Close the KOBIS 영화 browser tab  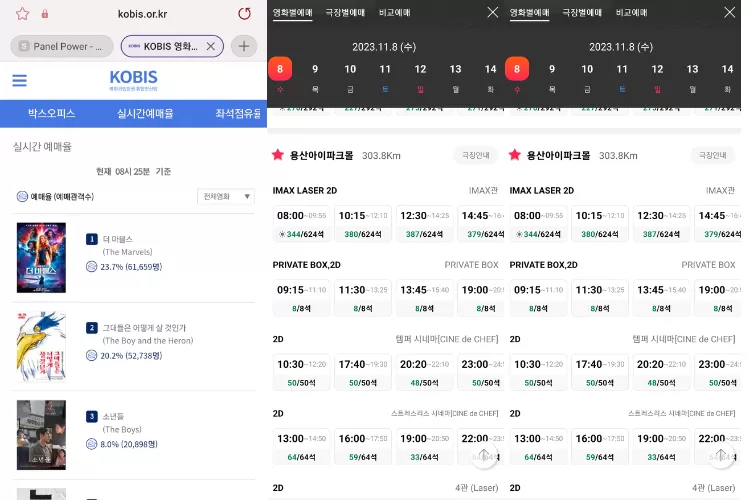[210, 46]
